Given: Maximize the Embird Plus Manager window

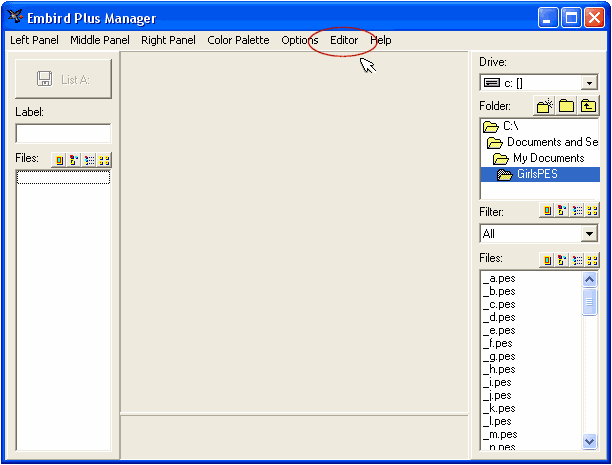Looking at the screenshot, I should tap(571, 18).
